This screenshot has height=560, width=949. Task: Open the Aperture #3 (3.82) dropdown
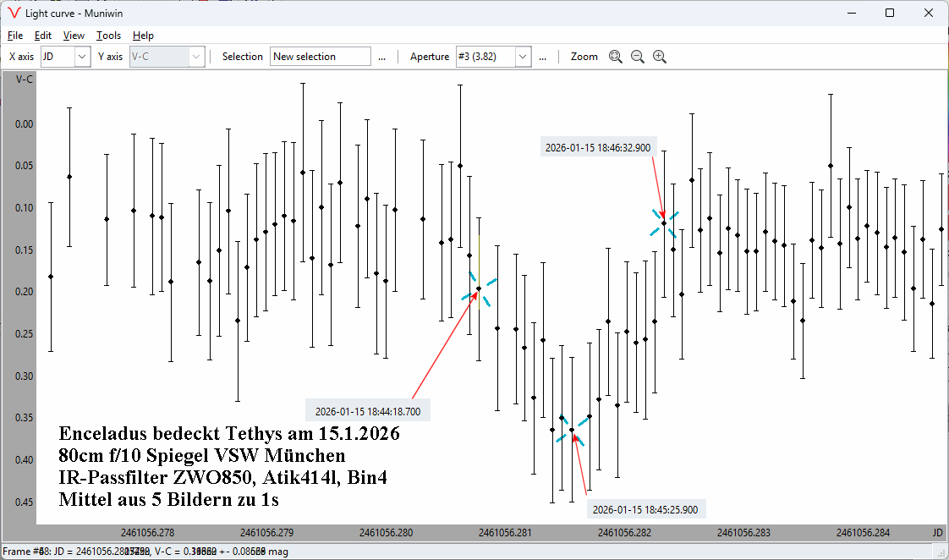click(x=523, y=57)
